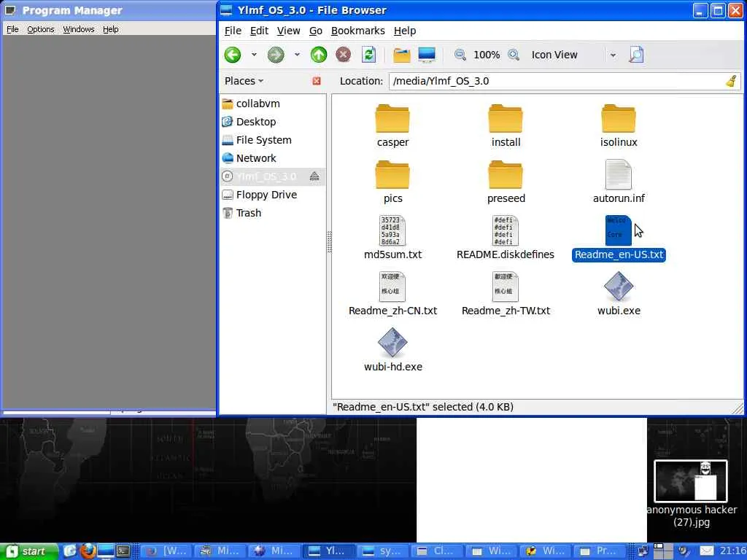The width and height of the screenshot is (747, 560).
Task: Reset zoom via the 100% label
Action: point(487,55)
